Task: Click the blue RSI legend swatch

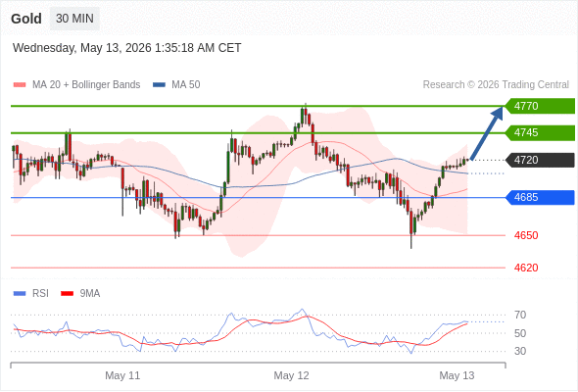Action: pos(20,294)
